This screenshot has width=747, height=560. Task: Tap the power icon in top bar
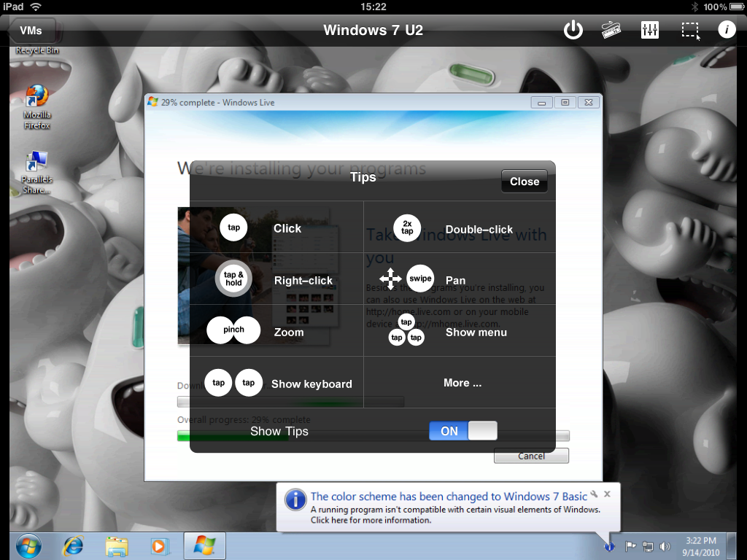click(x=573, y=30)
